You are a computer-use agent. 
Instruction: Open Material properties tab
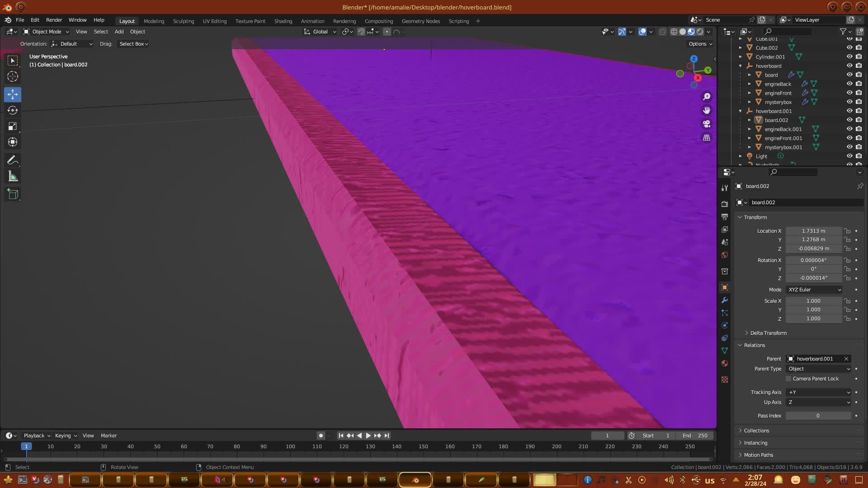pos(725,363)
